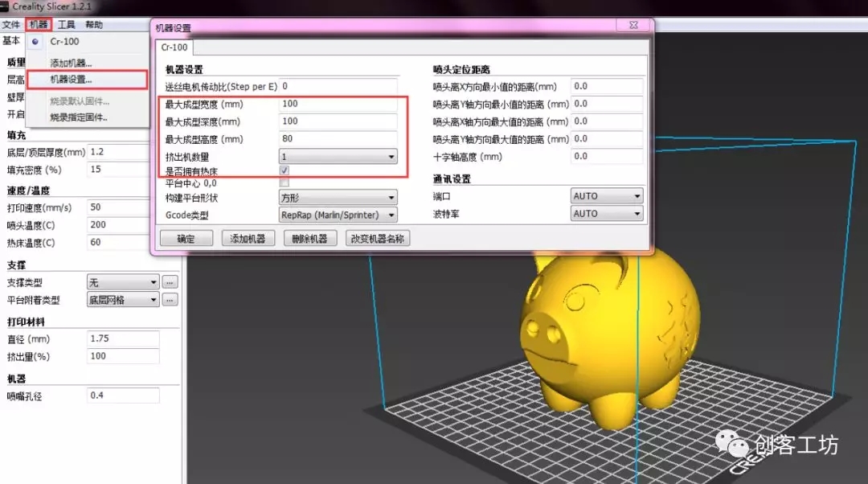This screenshot has height=484, width=868.
Task: Edit the 最大成型宽度 value field
Action: coord(338,104)
